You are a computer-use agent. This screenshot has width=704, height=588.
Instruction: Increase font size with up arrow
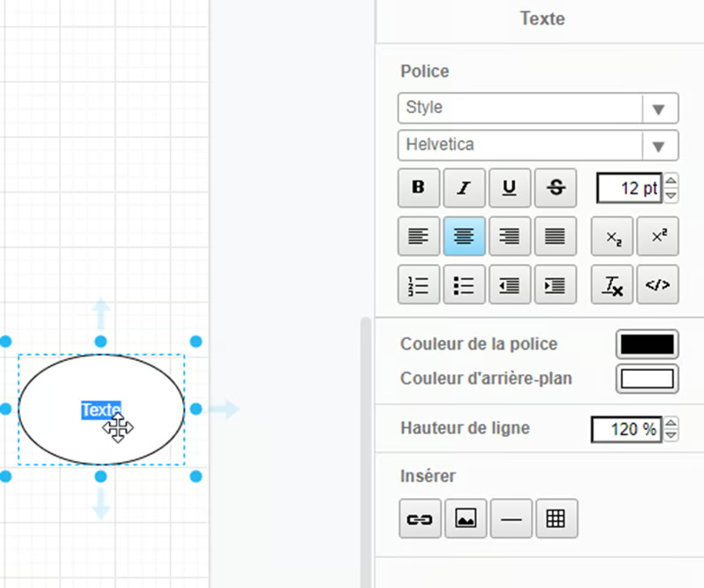point(671,181)
